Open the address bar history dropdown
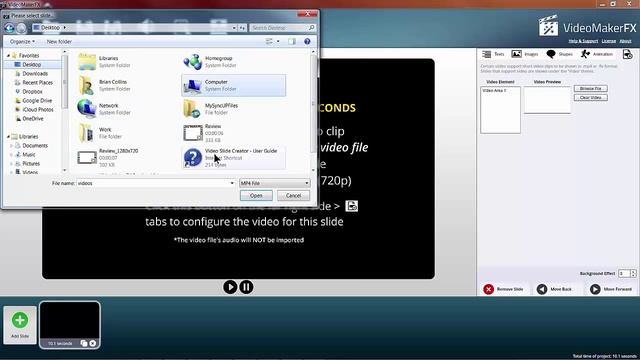Screen dimensions: 640x360 (x=234, y=28)
